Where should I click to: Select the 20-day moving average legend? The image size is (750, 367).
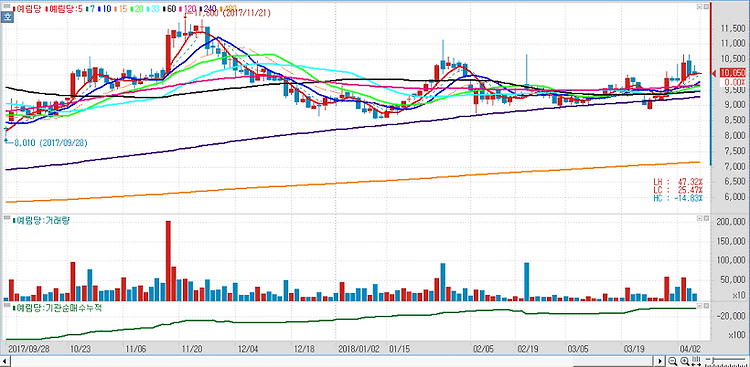[x=138, y=8]
